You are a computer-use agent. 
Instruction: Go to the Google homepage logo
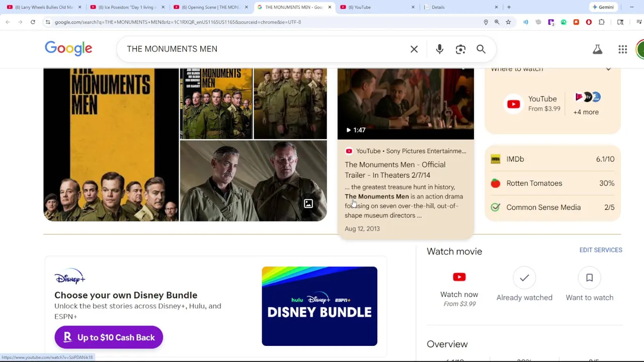click(x=68, y=48)
